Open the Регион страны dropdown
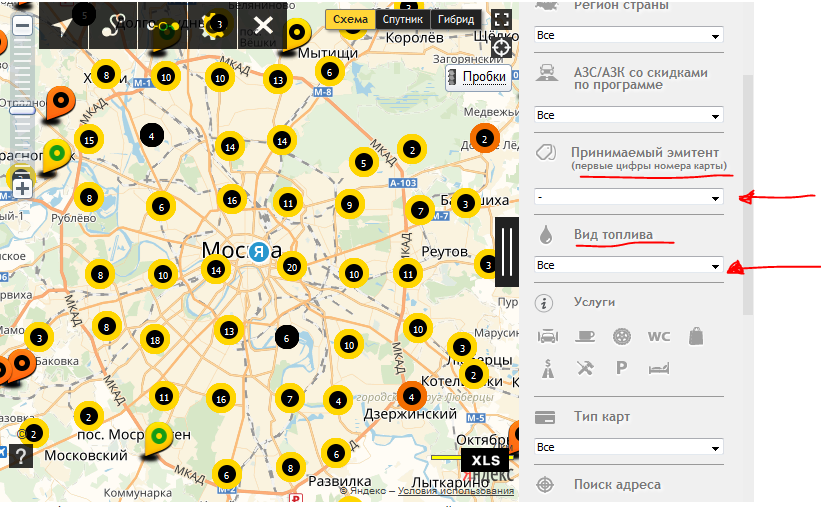 [629, 35]
